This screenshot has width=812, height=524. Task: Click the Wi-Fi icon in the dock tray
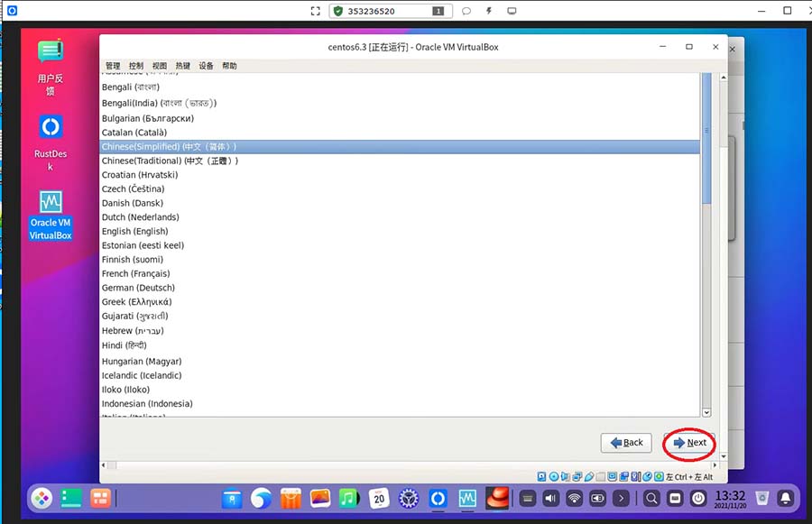[x=575, y=499]
